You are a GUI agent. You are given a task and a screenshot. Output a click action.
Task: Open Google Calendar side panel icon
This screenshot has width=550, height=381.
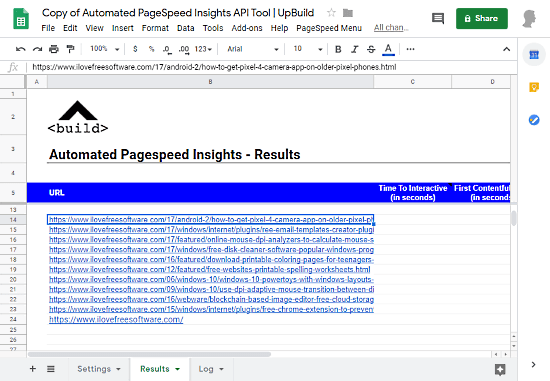534,55
